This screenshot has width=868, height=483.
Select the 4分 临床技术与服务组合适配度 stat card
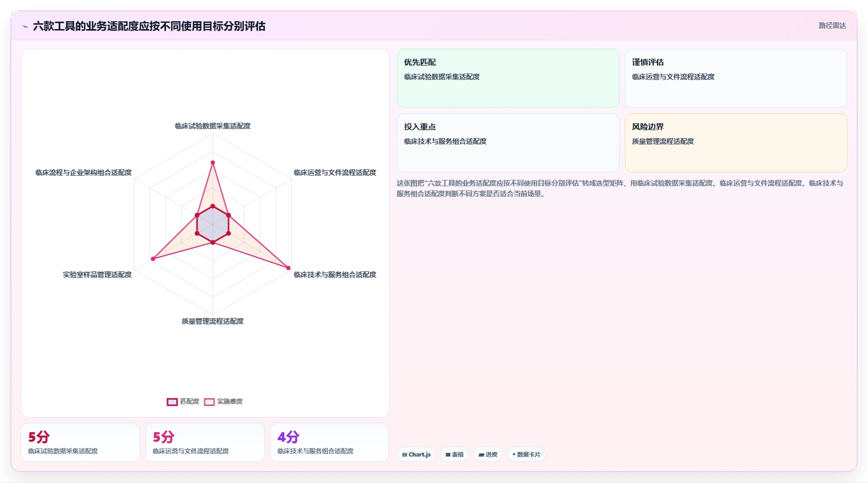tap(330, 442)
